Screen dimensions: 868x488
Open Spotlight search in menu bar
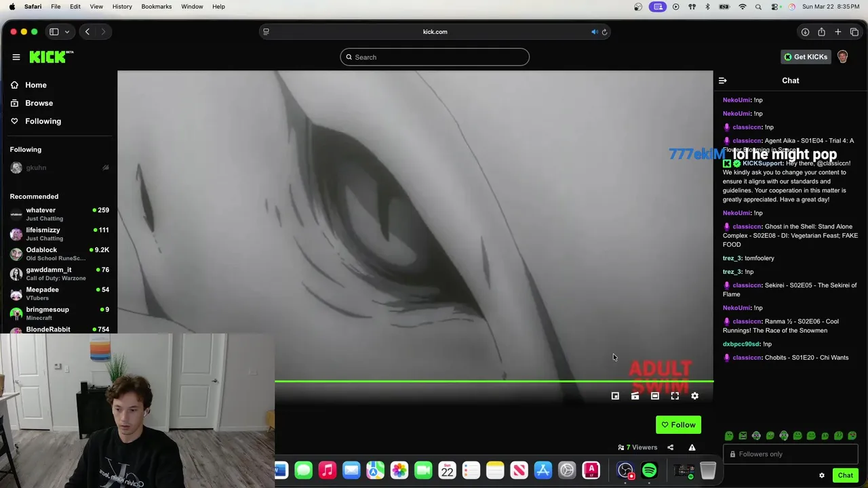tap(759, 7)
